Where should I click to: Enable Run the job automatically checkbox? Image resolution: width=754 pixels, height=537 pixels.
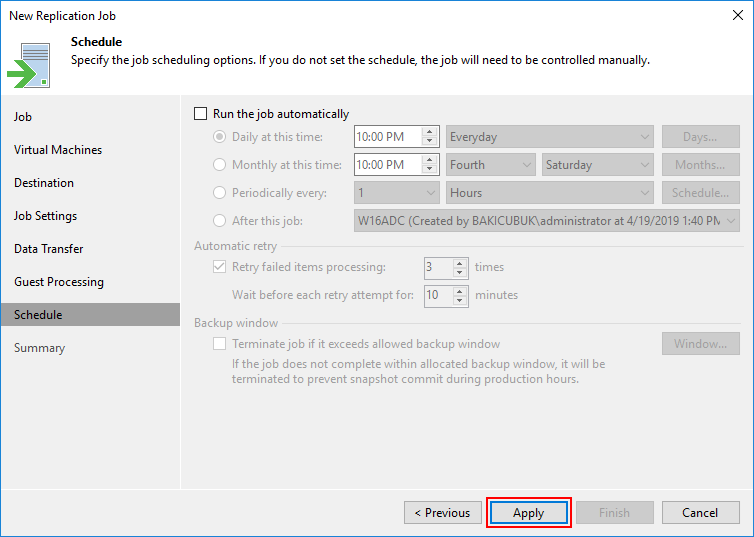pyautogui.click(x=201, y=114)
